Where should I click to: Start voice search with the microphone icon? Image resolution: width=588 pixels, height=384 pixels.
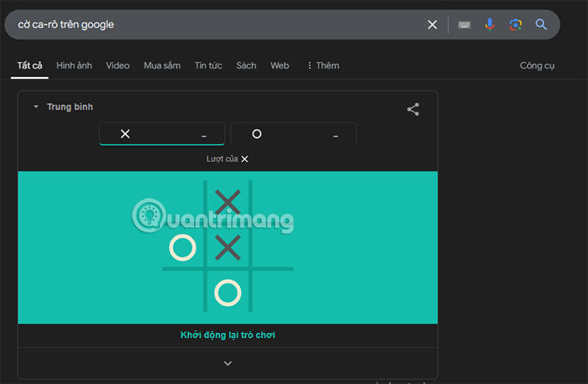490,25
